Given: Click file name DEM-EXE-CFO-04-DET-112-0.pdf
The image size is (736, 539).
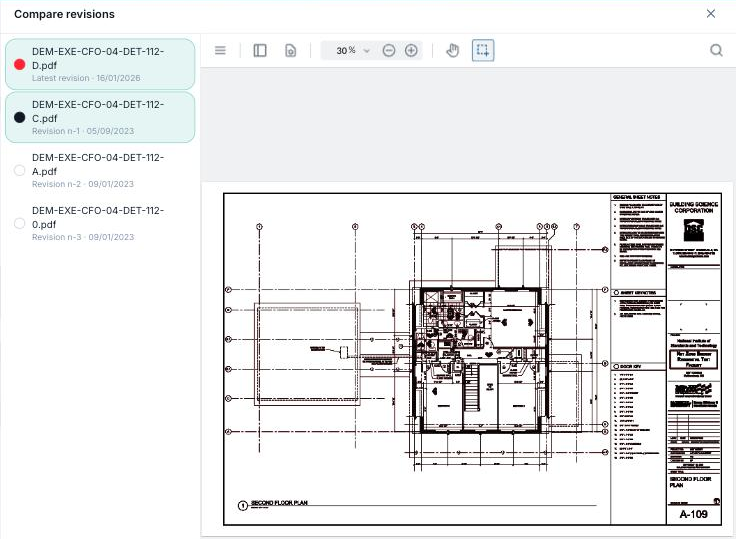Looking at the screenshot, I should 98,217.
